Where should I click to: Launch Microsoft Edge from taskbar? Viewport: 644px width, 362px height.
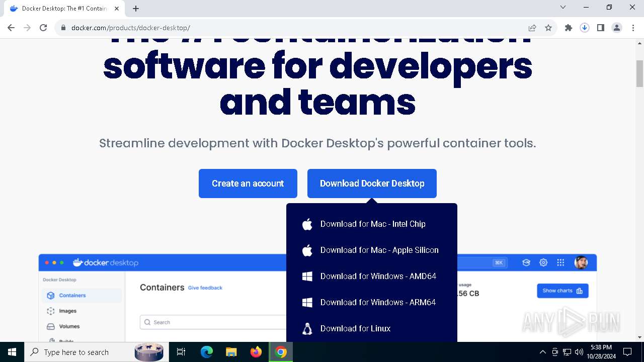(207, 352)
